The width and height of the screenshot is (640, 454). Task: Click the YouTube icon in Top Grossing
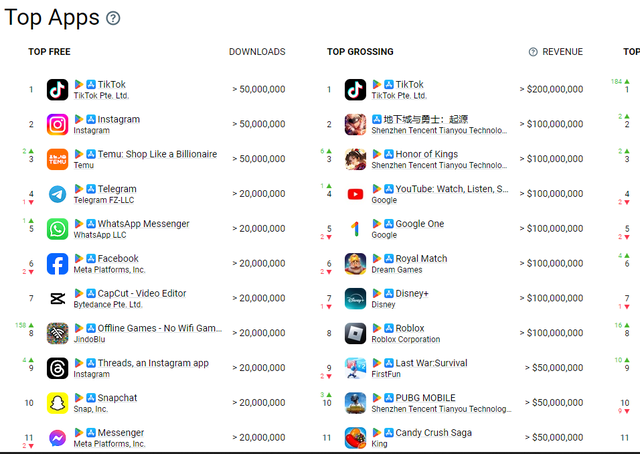355,194
